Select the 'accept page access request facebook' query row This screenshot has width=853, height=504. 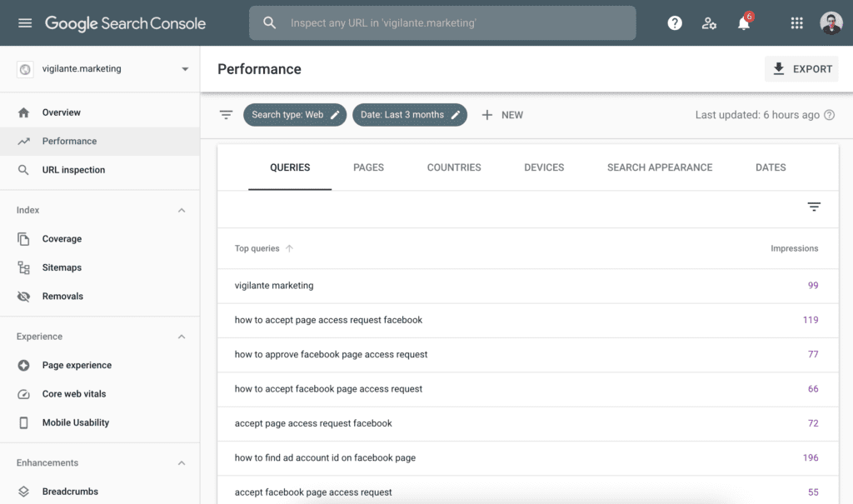[527, 423]
